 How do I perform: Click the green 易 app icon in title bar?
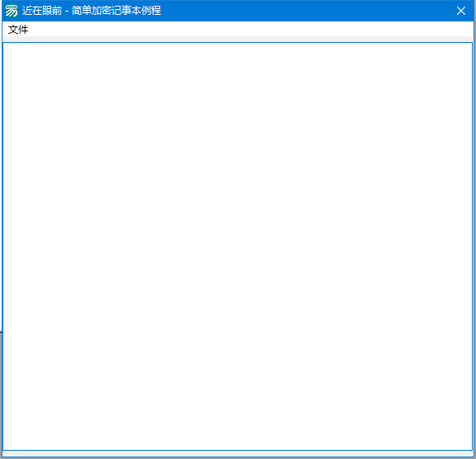[12, 11]
